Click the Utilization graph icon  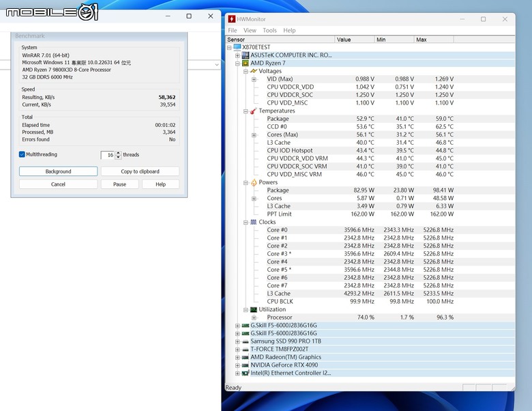pyautogui.click(x=254, y=309)
